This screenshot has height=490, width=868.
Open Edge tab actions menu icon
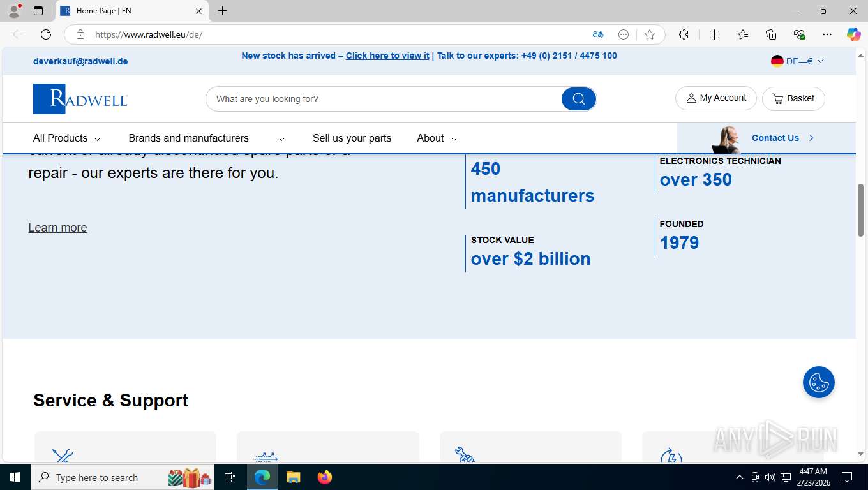point(38,11)
